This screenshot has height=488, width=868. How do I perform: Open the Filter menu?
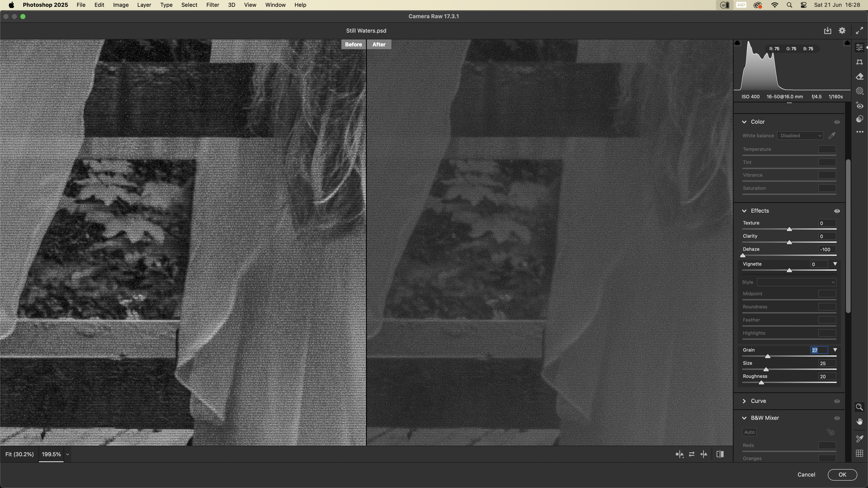[213, 5]
